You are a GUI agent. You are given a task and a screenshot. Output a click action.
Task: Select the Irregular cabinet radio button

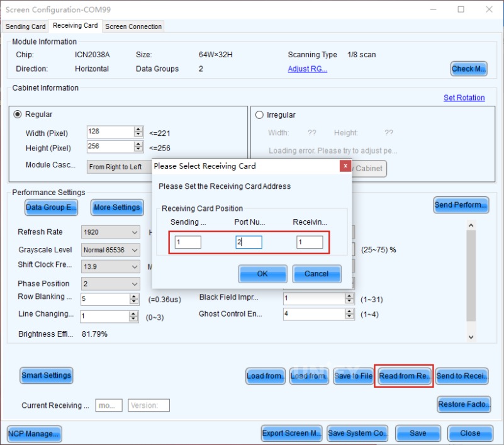[259, 115]
